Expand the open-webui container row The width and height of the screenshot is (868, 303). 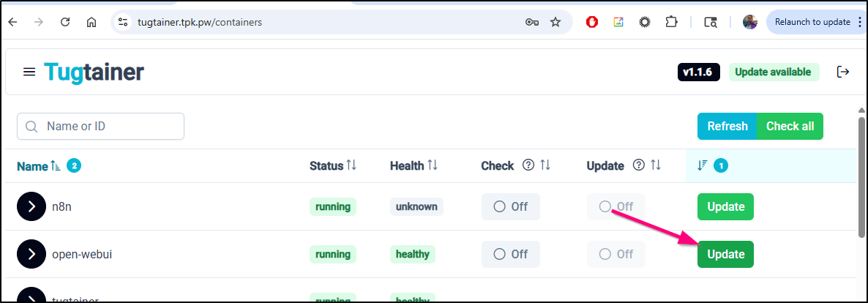point(31,254)
